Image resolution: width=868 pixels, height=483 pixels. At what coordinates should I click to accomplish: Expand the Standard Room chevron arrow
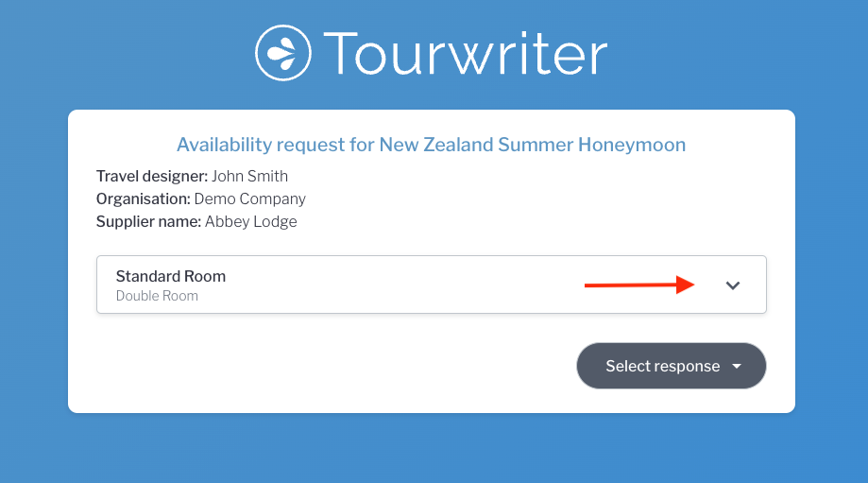click(733, 285)
